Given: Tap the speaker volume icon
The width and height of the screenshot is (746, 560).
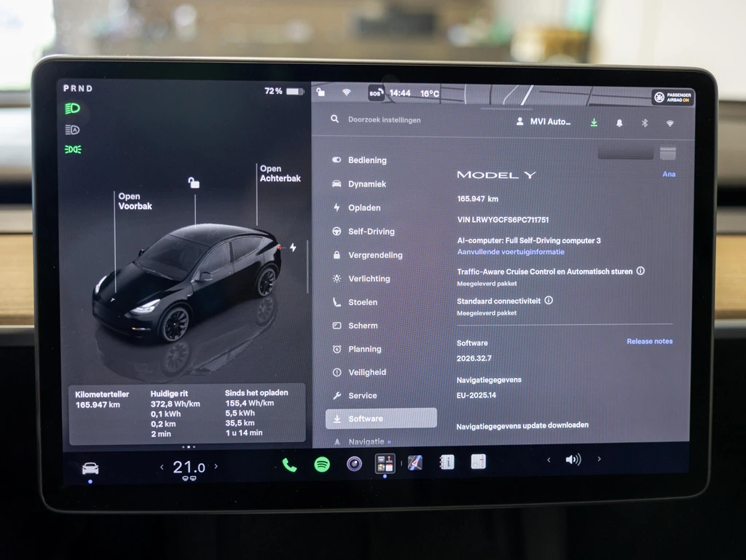Looking at the screenshot, I should coord(573,460).
